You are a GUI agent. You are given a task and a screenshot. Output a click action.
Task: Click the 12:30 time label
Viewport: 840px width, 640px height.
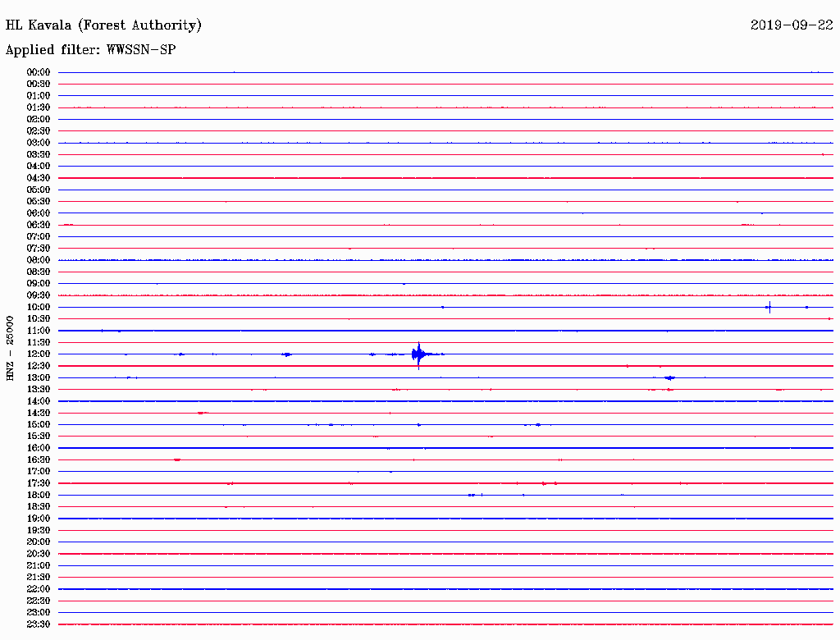[x=39, y=366]
